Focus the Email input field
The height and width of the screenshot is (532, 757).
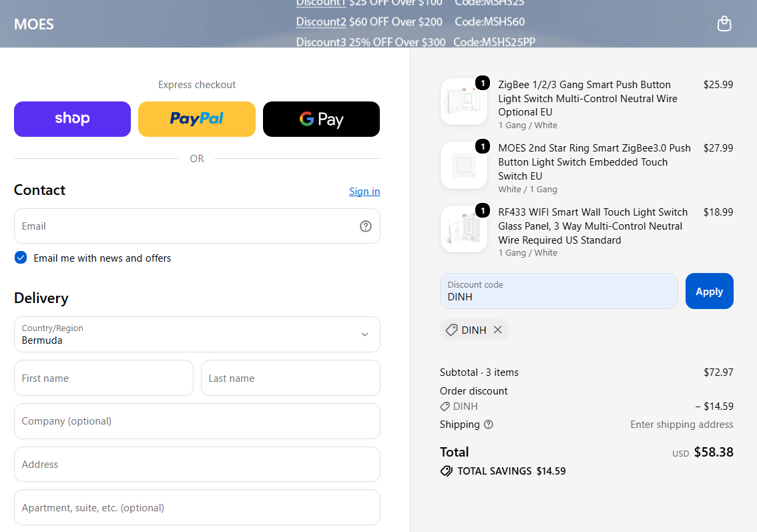point(197,226)
